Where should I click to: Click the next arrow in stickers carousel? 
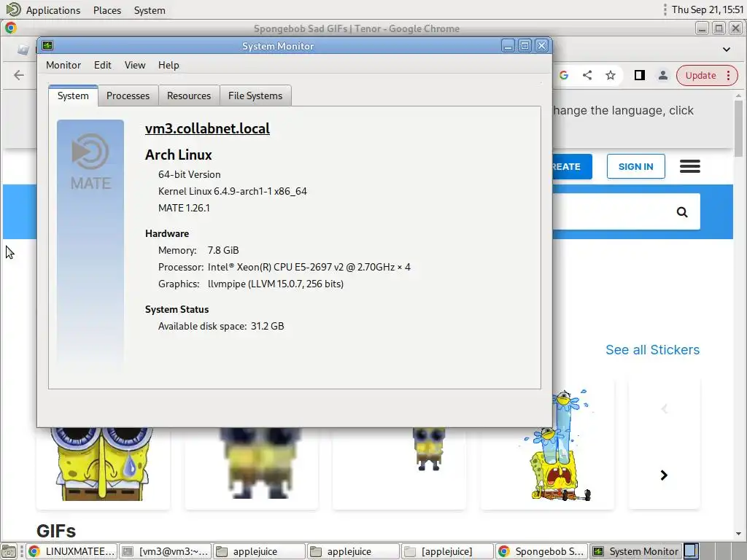click(664, 475)
